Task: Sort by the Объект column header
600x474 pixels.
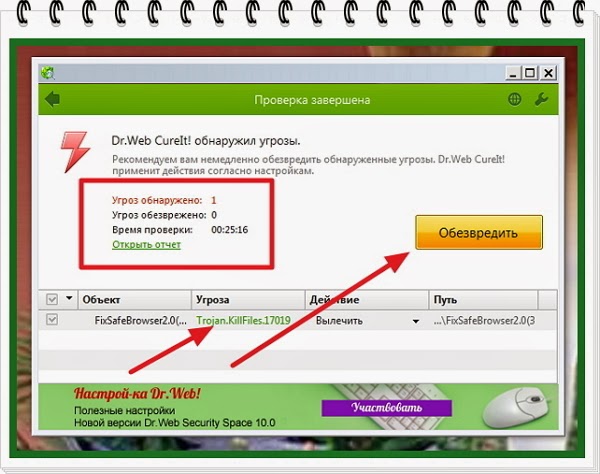Action: tap(135, 300)
